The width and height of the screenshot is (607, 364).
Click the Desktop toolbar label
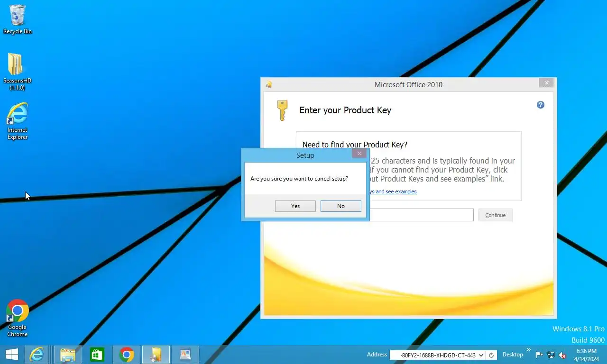tap(513, 355)
